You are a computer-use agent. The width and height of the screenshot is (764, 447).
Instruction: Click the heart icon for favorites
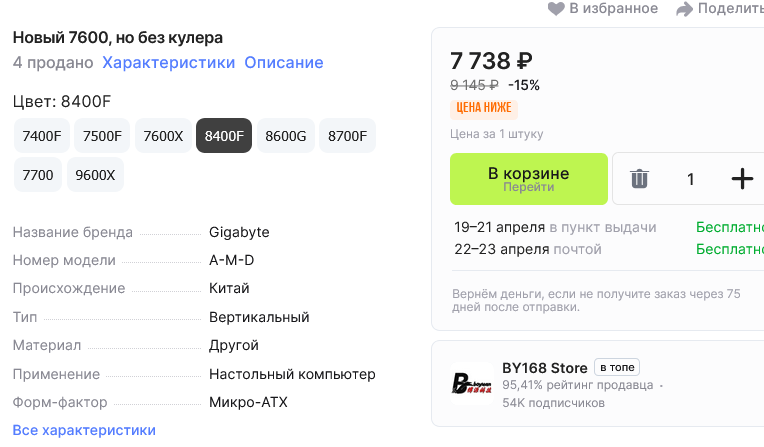557,9
